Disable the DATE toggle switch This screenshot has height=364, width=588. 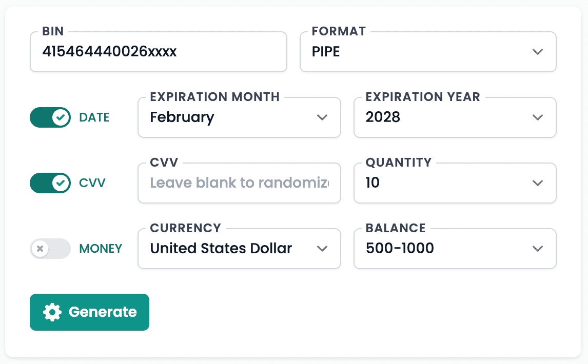click(50, 117)
